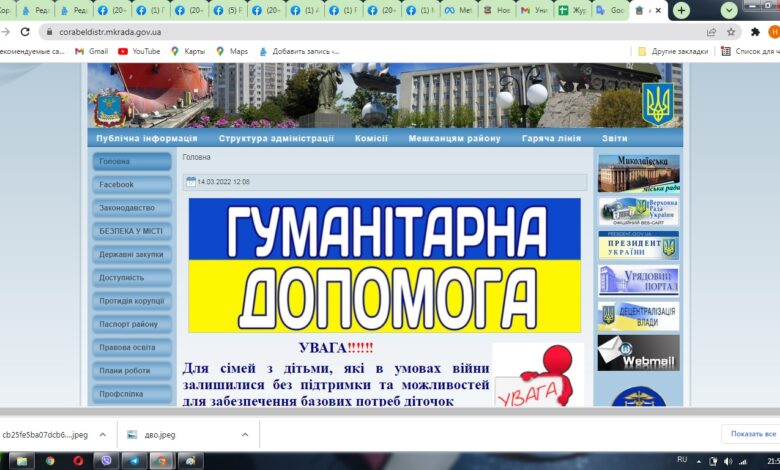Click the Децентралізація влади banner
Viewport: 780px width, 470px height.
click(639, 316)
